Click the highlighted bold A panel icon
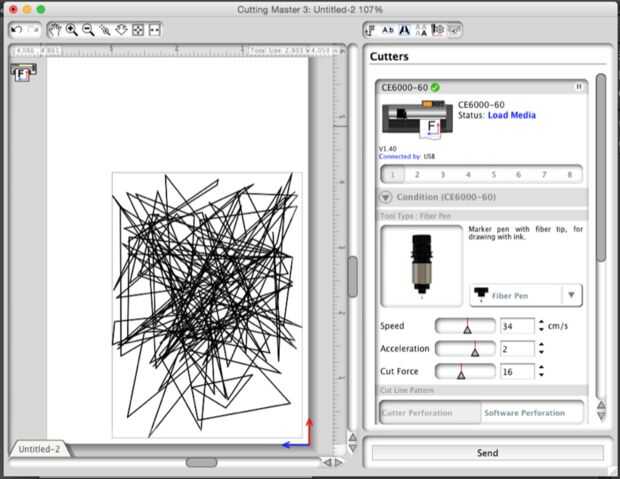 coord(405,30)
